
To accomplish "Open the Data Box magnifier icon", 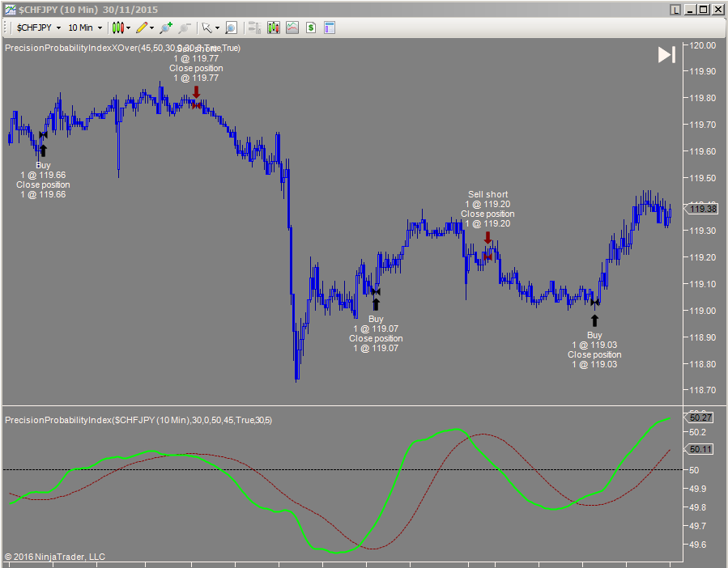I will click(x=231, y=28).
